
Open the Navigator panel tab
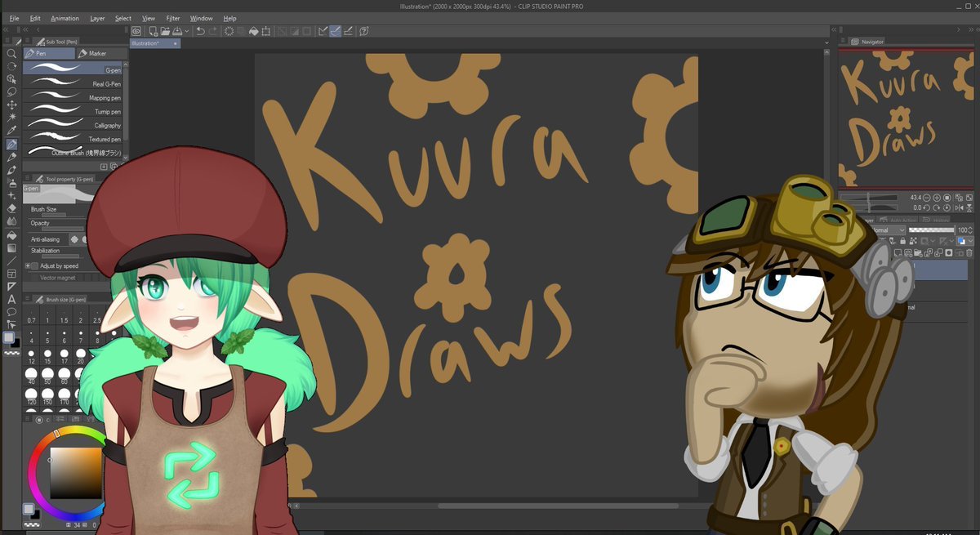(x=867, y=42)
